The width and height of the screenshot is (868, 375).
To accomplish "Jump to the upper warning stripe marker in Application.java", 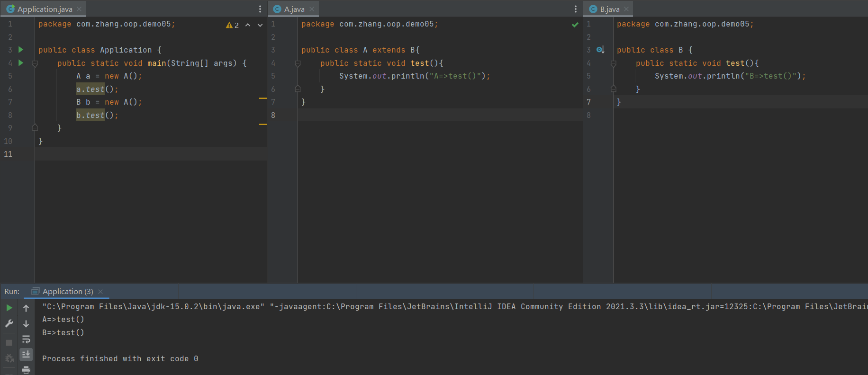I will click(x=263, y=98).
